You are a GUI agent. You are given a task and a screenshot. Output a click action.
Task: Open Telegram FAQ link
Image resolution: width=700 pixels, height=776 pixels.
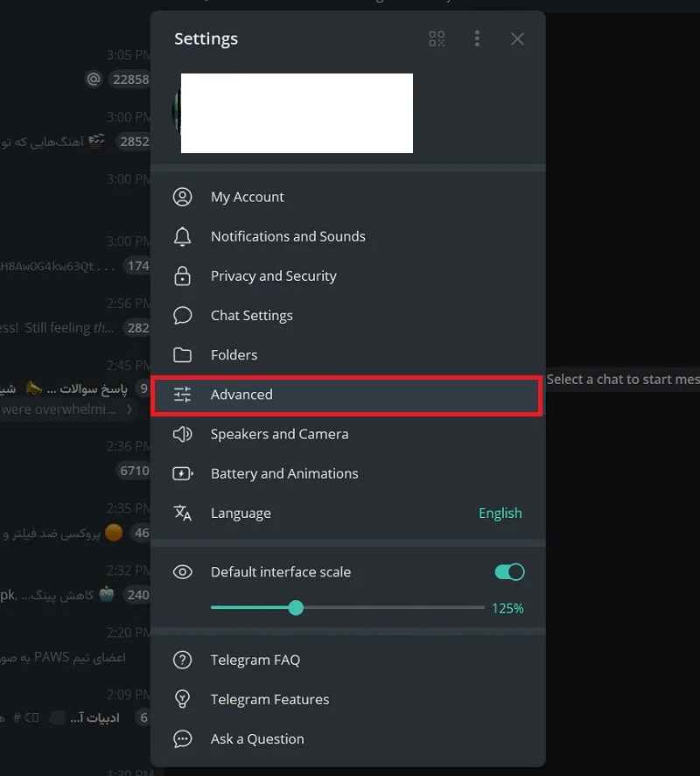click(348, 660)
